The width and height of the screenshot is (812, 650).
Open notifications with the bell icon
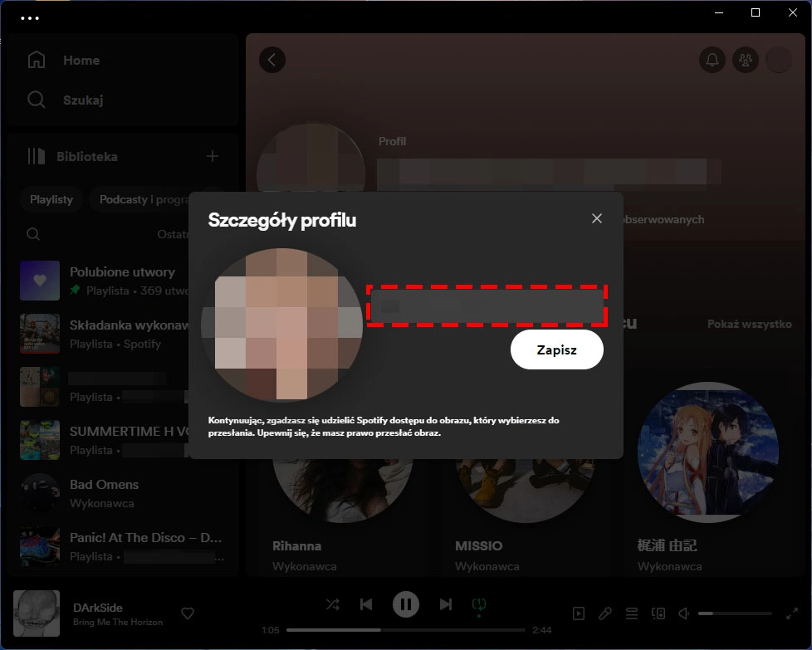tap(712, 60)
